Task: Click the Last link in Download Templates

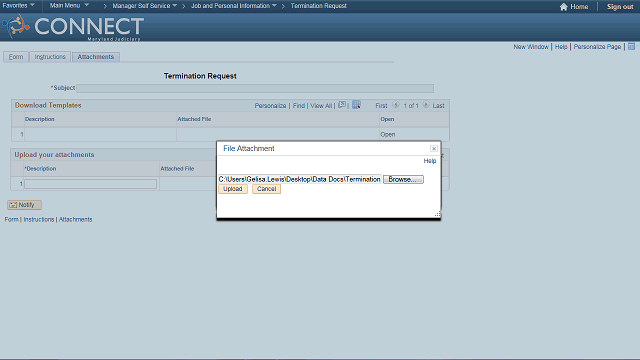Action: click(438, 106)
